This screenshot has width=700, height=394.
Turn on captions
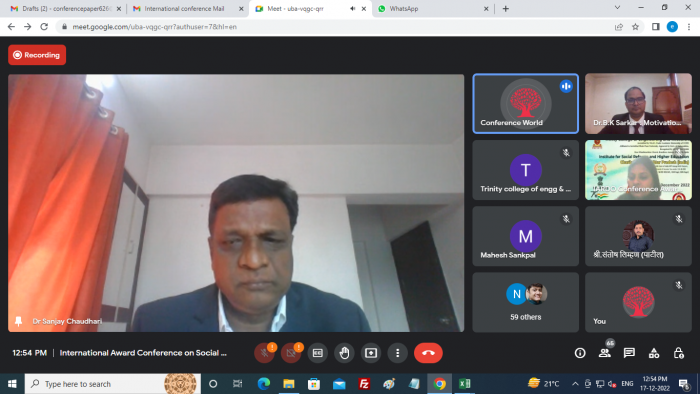click(x=317, y=353)
